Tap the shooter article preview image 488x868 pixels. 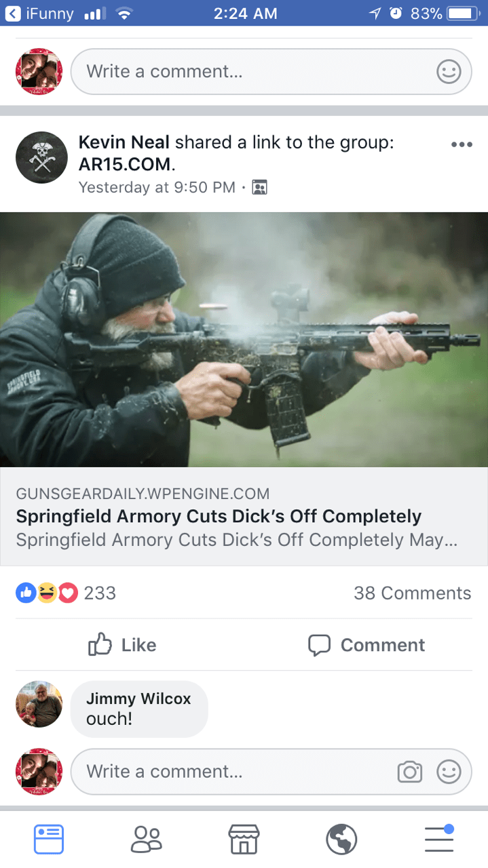coord(244,340)
